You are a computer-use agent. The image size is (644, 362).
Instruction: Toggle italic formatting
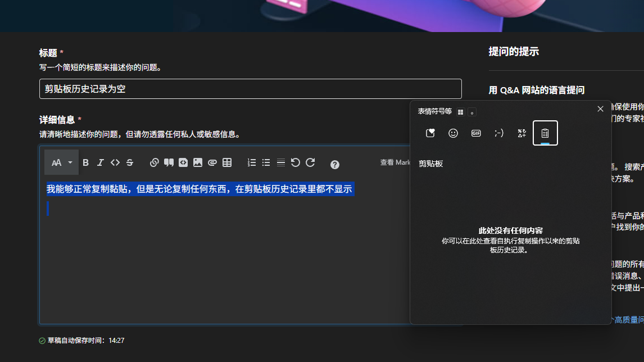point(101,162)
